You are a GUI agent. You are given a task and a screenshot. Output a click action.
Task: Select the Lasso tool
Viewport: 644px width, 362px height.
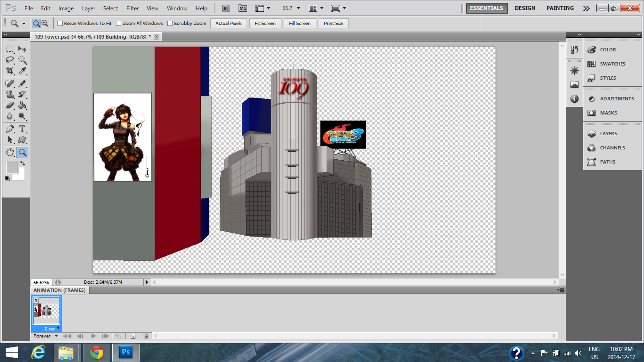point(10,60)
